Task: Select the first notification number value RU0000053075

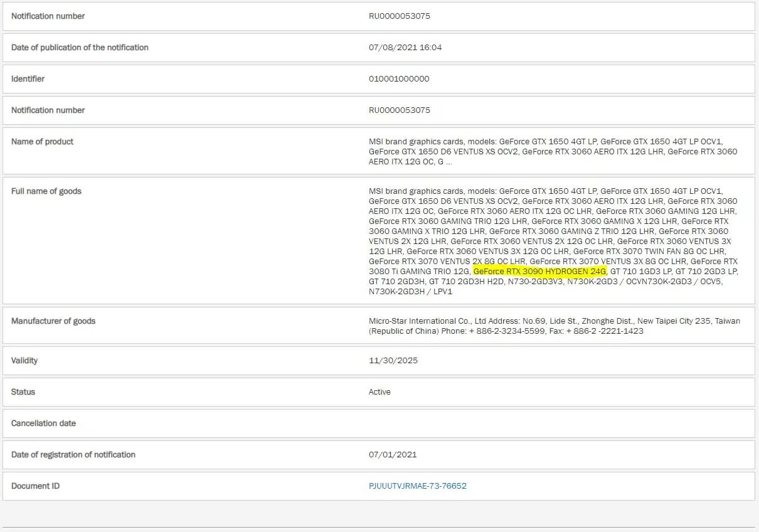Action: pyautogui.click(x=400, y=16)
